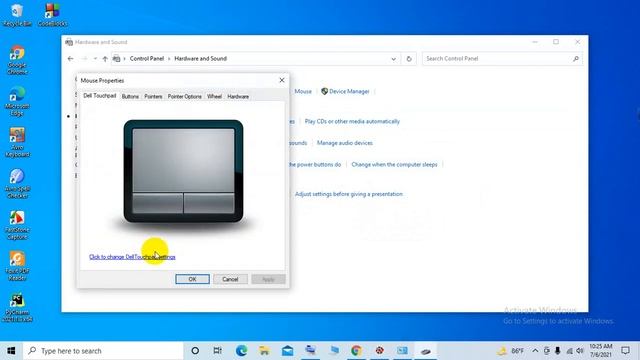Image resolution: width=640 pixels, height=360 pixels.
Task: Go back in Control Panel window
Action: (70, 59)
